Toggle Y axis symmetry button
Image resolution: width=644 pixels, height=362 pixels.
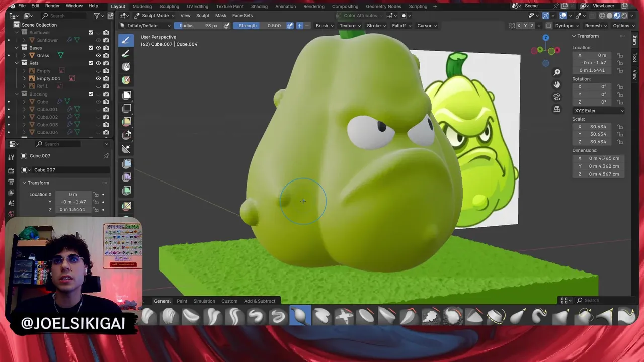coord(526,26)
